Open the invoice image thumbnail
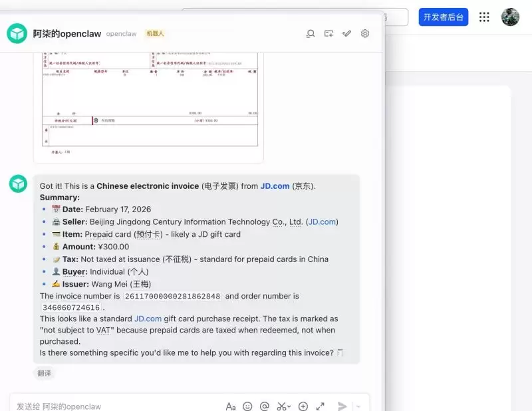Screen dimensions: 532x411 click(148, 107)
